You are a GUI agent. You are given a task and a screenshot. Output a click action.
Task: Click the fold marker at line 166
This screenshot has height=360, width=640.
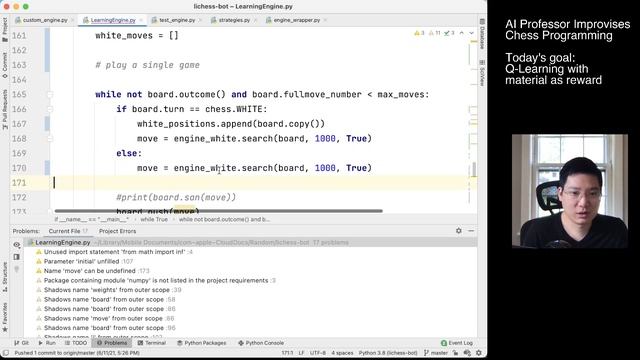click(x=50, y=109)
